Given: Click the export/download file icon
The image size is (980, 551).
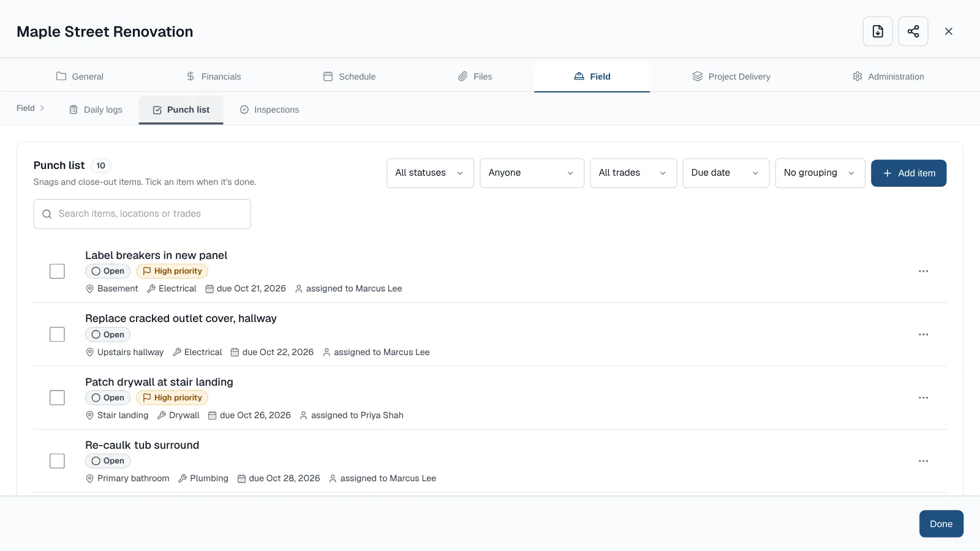Looking at the screenshot, I should (x=878, y=31).
